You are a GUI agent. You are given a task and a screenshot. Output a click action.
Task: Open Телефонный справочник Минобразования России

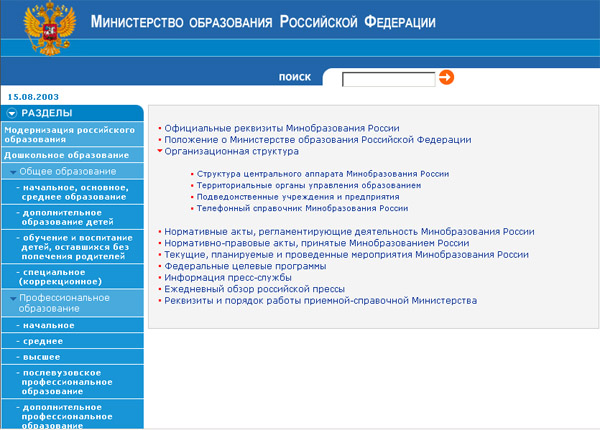point(302,209)
